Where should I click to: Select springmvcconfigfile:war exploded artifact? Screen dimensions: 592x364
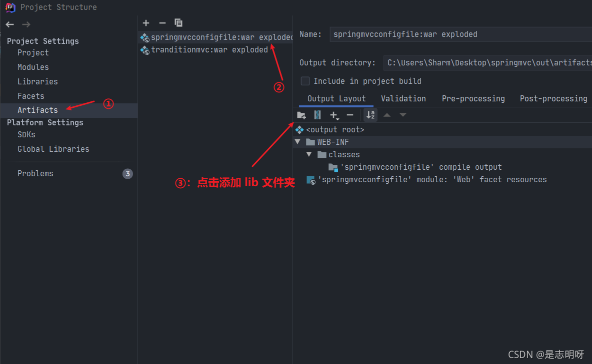click(215, 37)
